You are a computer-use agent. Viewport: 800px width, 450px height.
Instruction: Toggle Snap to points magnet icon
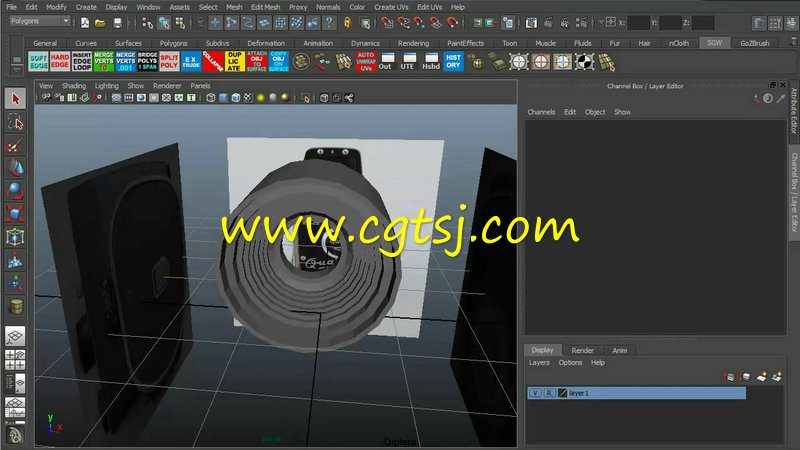[x=420, y=23]
